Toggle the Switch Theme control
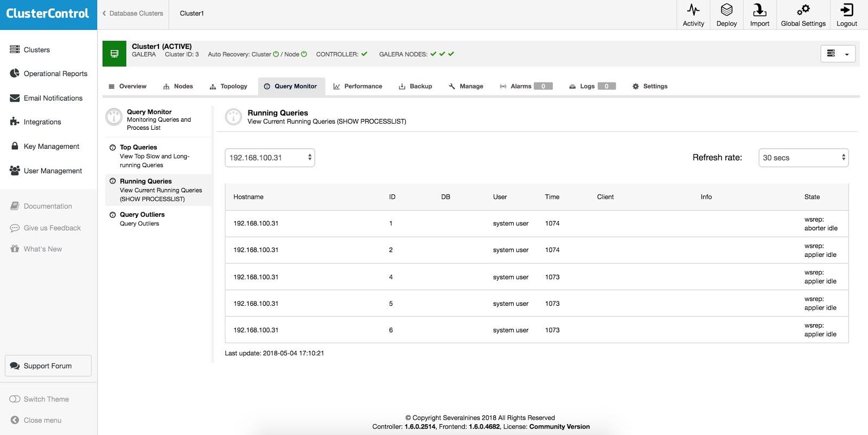The image size is (868, 435). click(15, 399)
